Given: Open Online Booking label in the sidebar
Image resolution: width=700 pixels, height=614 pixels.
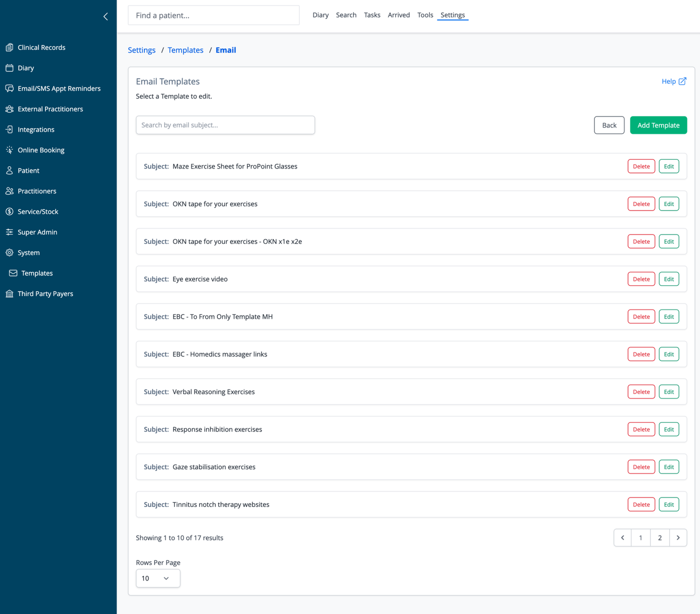Looking at the screenshot, I should 41,150.
